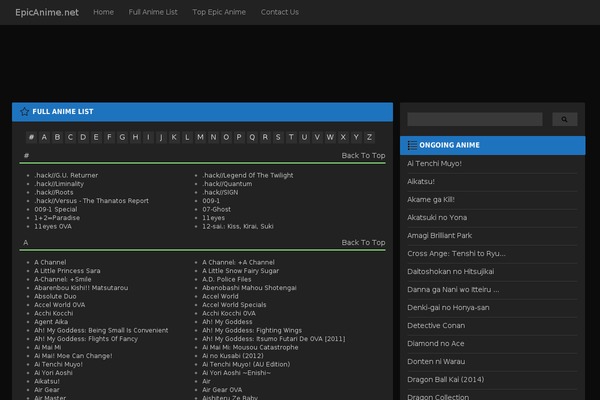Jump to letter X in index
This screenshot has width=600, height=400.
(343, 137)
